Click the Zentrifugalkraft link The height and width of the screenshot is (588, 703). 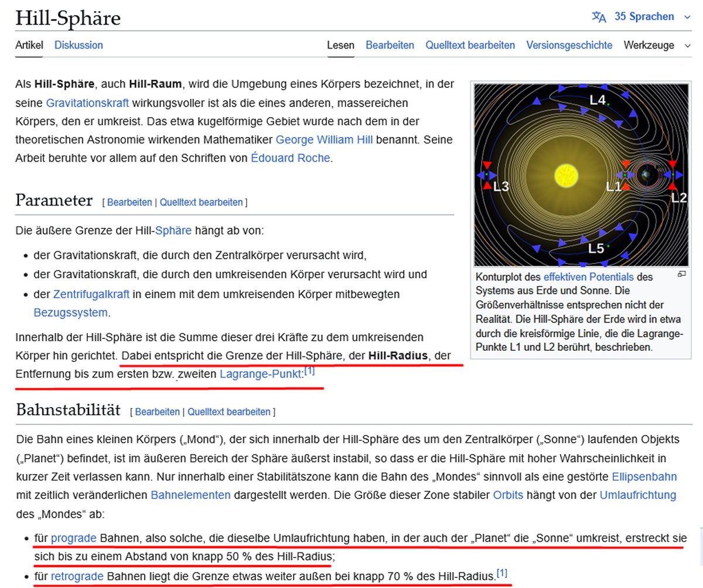click(x=91, y=293)
